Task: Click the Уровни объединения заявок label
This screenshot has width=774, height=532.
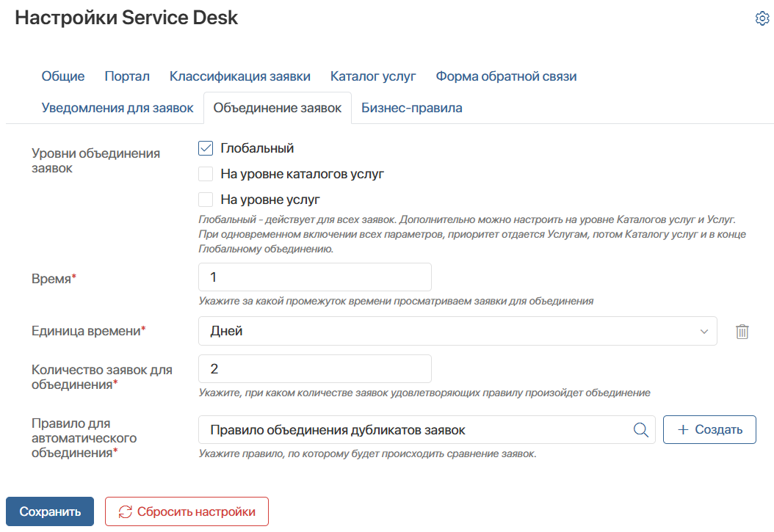Action: point(95,161)
